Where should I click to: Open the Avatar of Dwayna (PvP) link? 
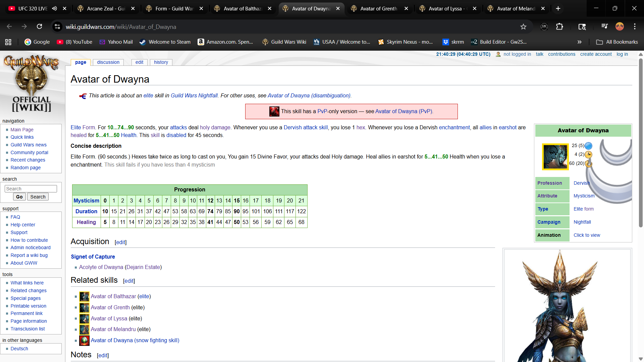click(404, 111)
